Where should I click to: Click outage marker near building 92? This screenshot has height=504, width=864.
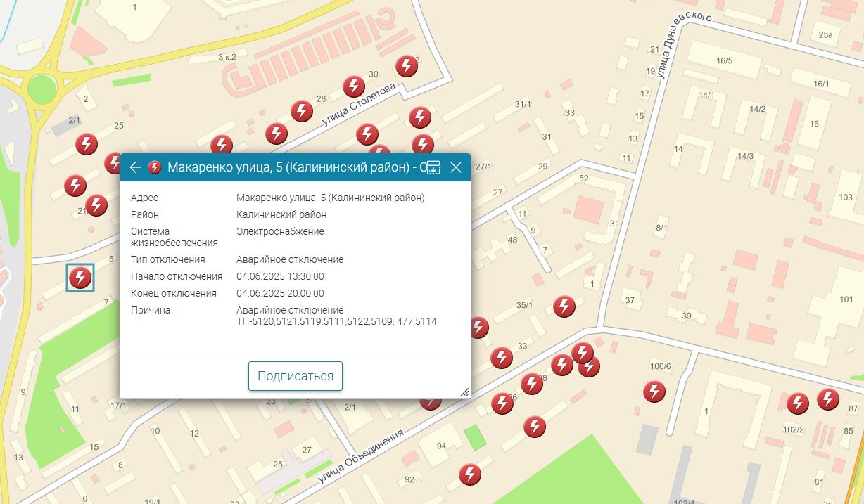[x=469, y=474]
